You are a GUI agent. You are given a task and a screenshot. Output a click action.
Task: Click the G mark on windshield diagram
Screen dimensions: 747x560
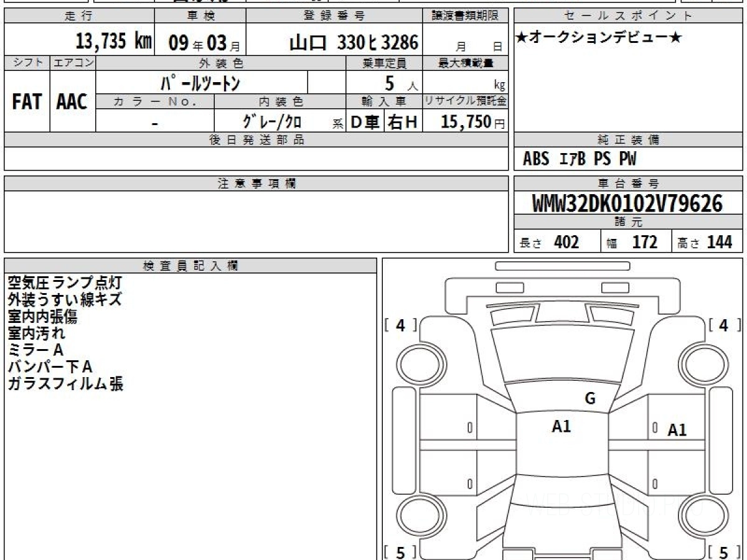tap(590, 399)
